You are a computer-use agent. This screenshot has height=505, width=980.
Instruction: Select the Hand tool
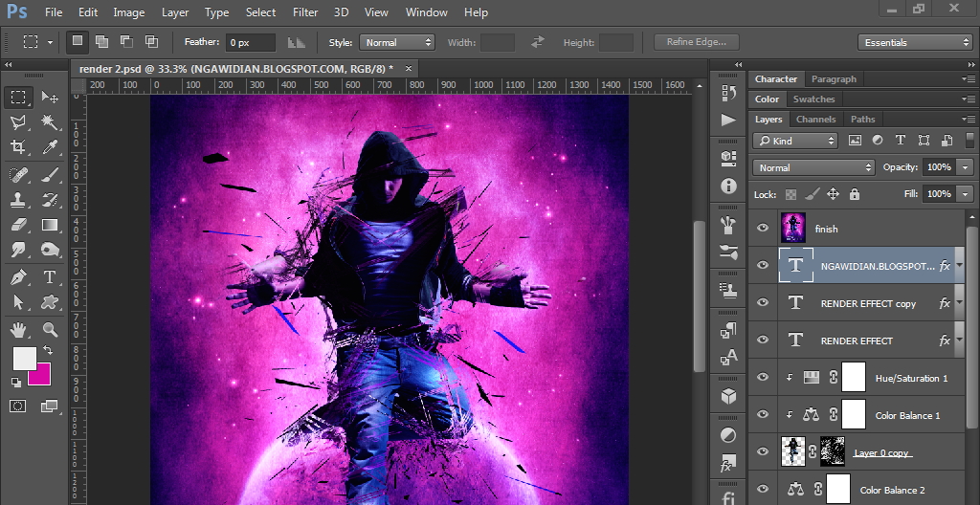pyautogui.click(x=19, y=329)
